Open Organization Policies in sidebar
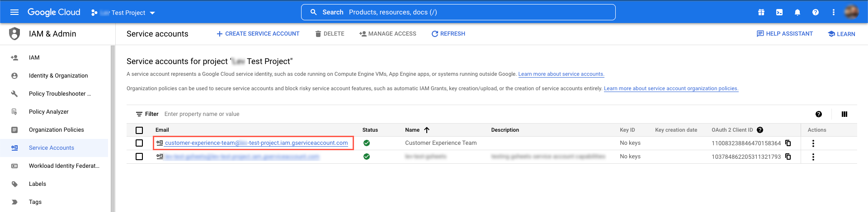 (x=57, y=130)
